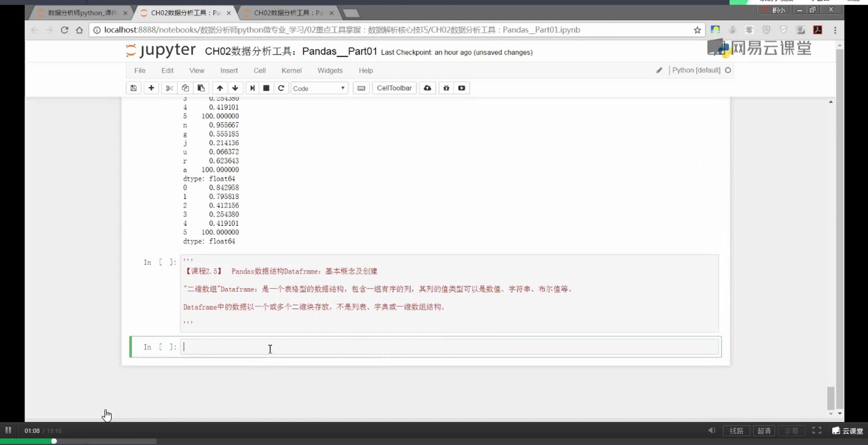Open the cell type Code dropdown
The height and width of the screenshot is (445, 868).
(x=319, y=88)
